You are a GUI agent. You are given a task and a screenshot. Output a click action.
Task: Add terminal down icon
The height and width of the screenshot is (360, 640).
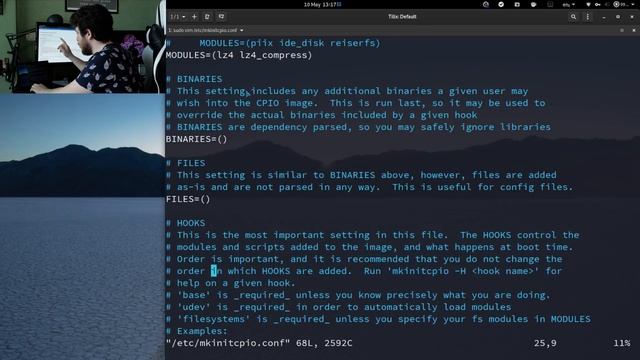click(221, 17)
